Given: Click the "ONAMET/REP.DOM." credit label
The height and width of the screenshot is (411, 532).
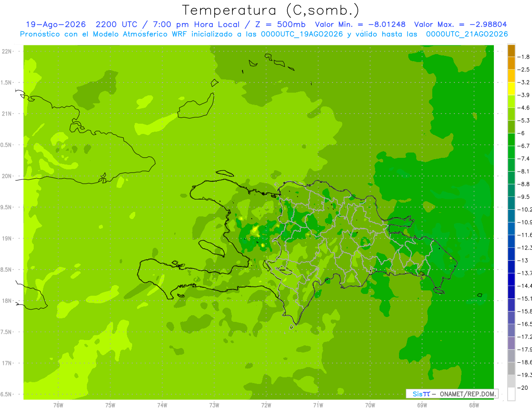Looking at the screenshot, I should pos(468,394).
